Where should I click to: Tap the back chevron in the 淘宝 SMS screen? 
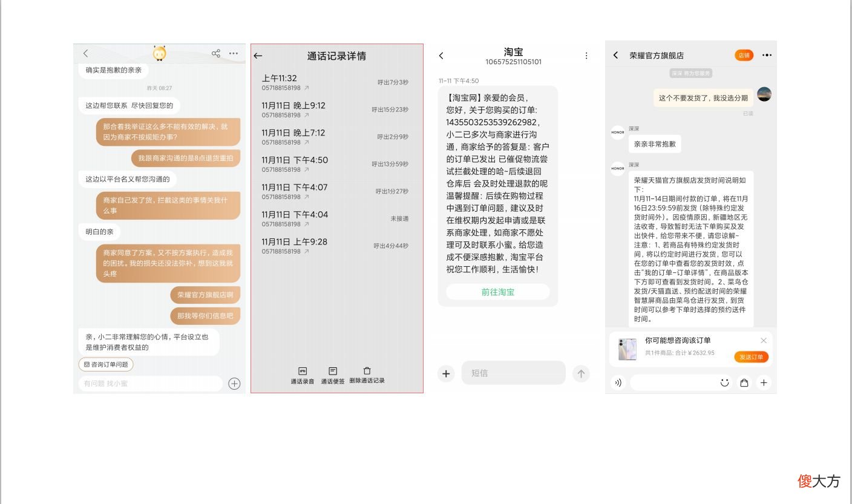pos(441,56)
